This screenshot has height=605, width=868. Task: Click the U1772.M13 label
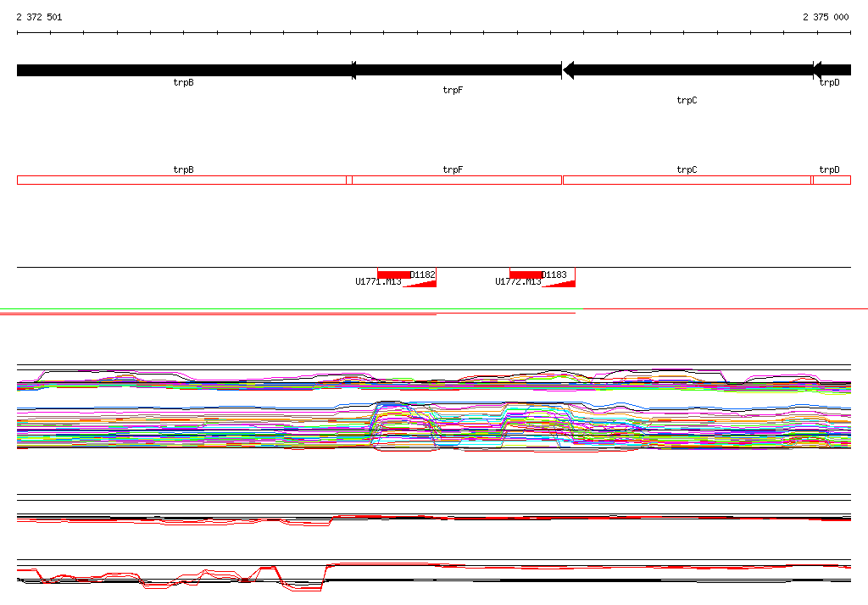(x=518, y=282)
